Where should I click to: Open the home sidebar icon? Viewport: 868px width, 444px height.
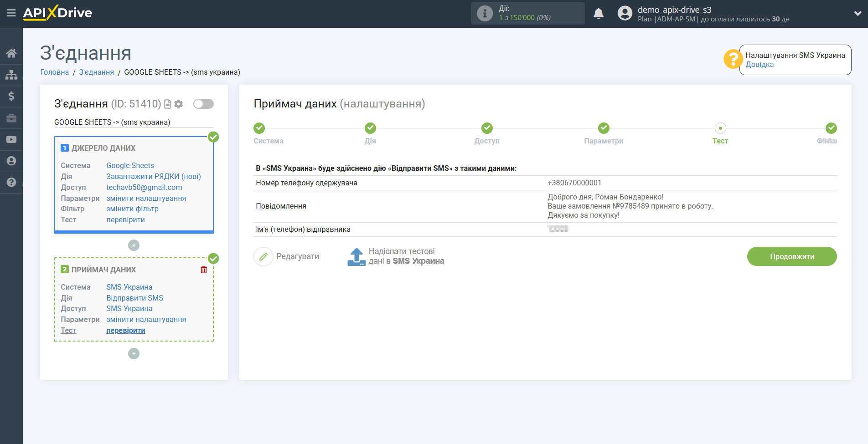pos(11,53)
